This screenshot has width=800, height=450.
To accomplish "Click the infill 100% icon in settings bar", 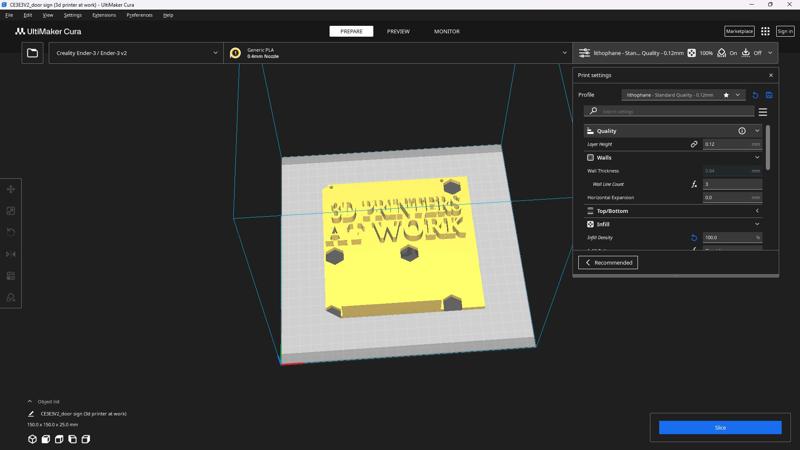I will (x=691, y=53).
